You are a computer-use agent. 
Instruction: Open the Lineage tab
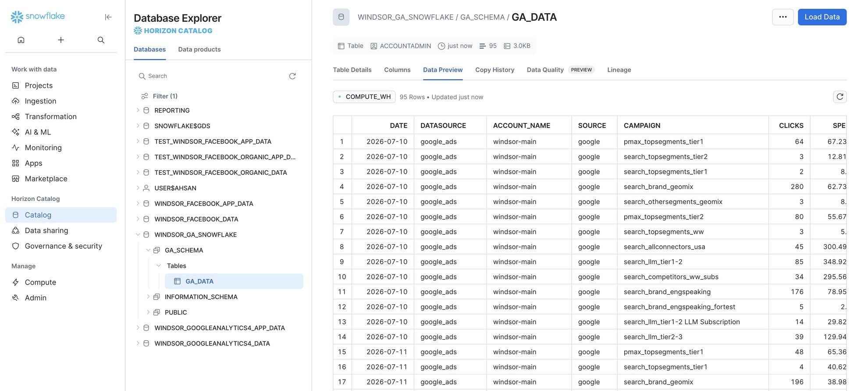click(x=619, y=70)
